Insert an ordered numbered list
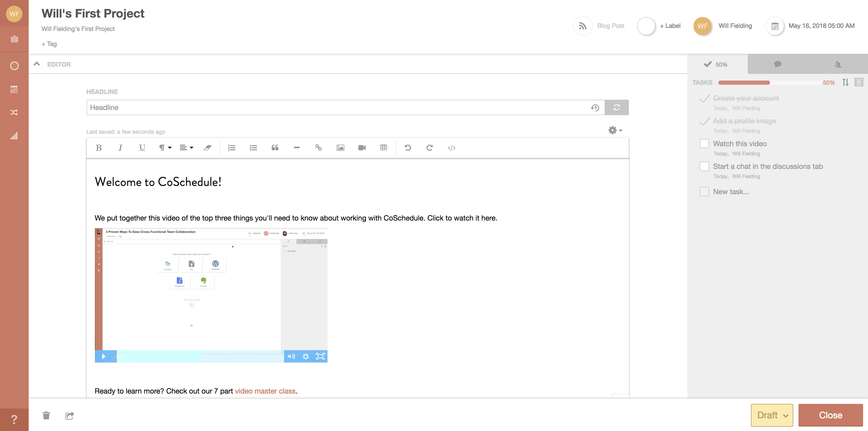Image resolution: width=868 pixels, height=431 pixels. 232,148
